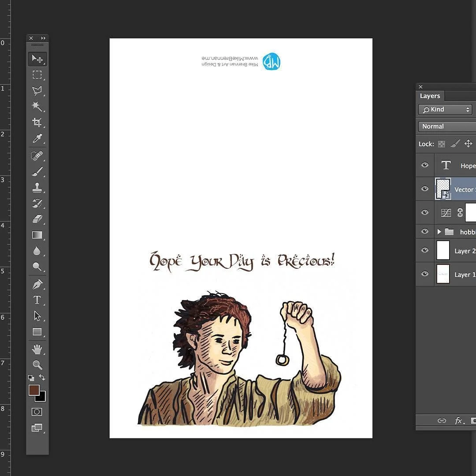Viewport: 476px width, 476px height.
Task: Select the Zoom tool
Action: [x=37, y=364]
